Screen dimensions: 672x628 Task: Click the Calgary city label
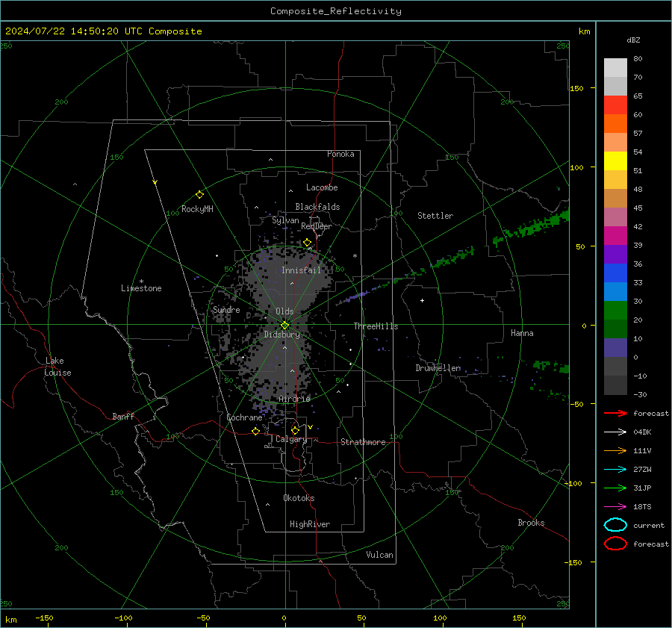[x=291, y=439]
